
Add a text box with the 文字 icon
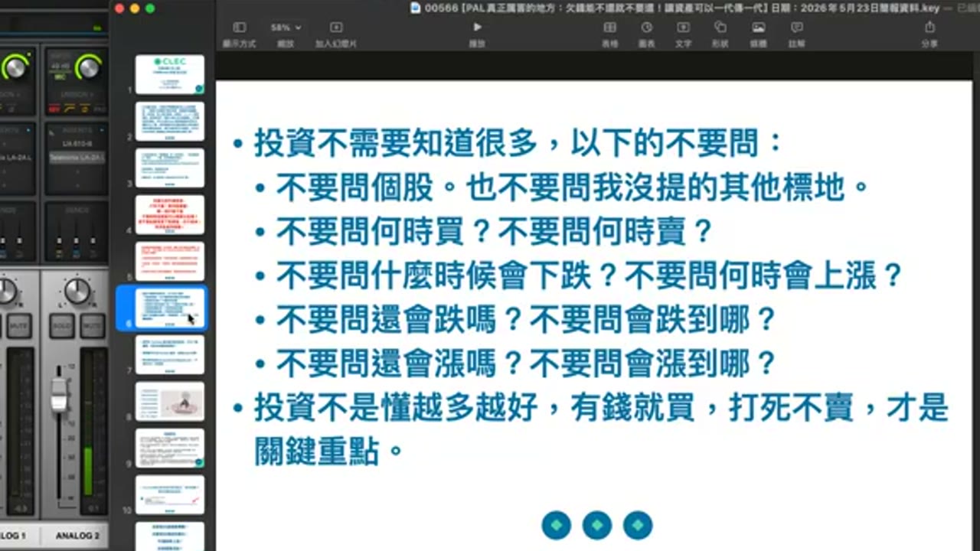(683, 28)
